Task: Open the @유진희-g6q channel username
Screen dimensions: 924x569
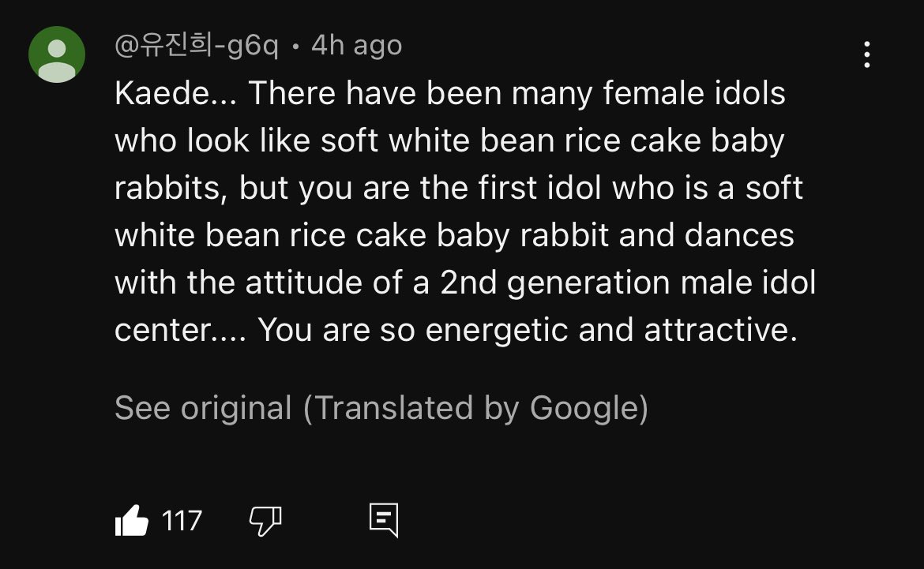Action: coord(196,46)
